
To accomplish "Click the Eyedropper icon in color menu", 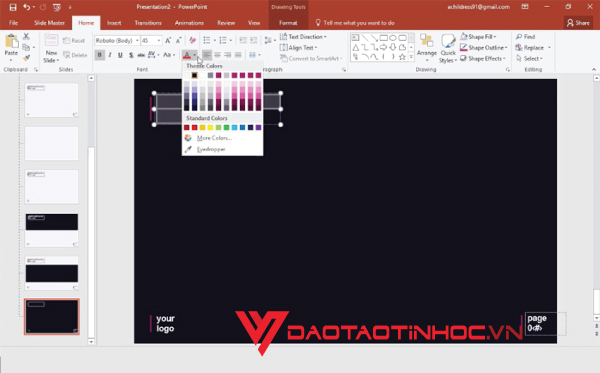I will [x=188, y=149].
